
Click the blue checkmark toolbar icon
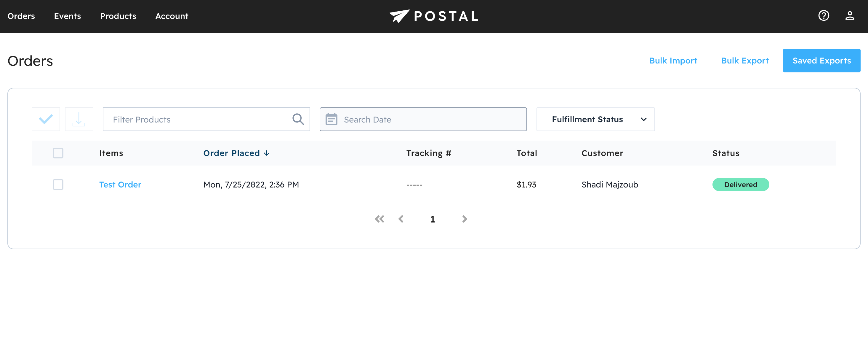coord(46,119)
